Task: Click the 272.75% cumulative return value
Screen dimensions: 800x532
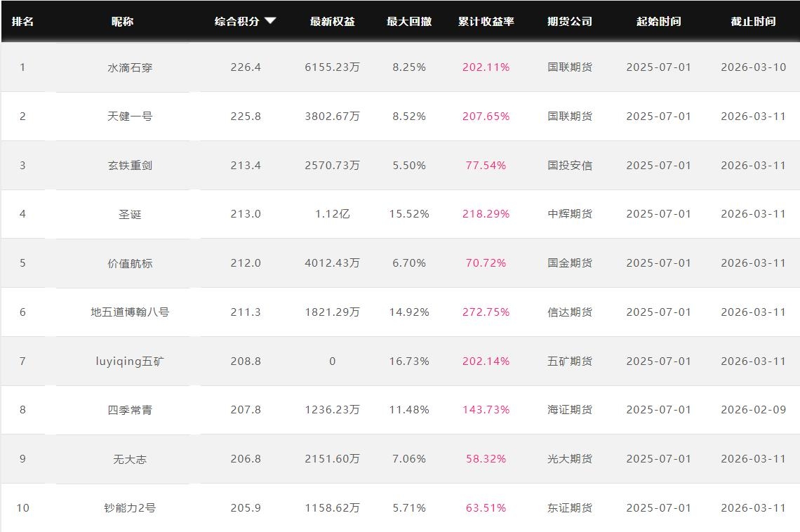Action: tap(486, 312)
